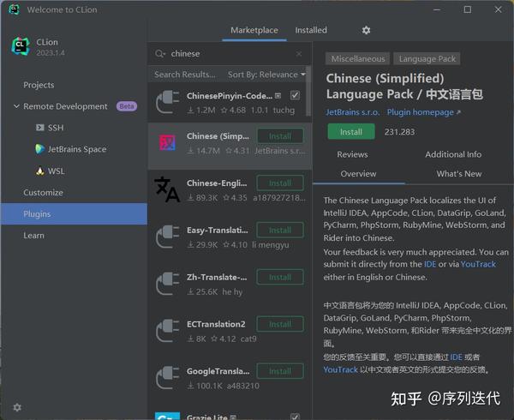Click the CLion logo in sidebar
This screenshot has height=420, width=514.
click(21, 46)
